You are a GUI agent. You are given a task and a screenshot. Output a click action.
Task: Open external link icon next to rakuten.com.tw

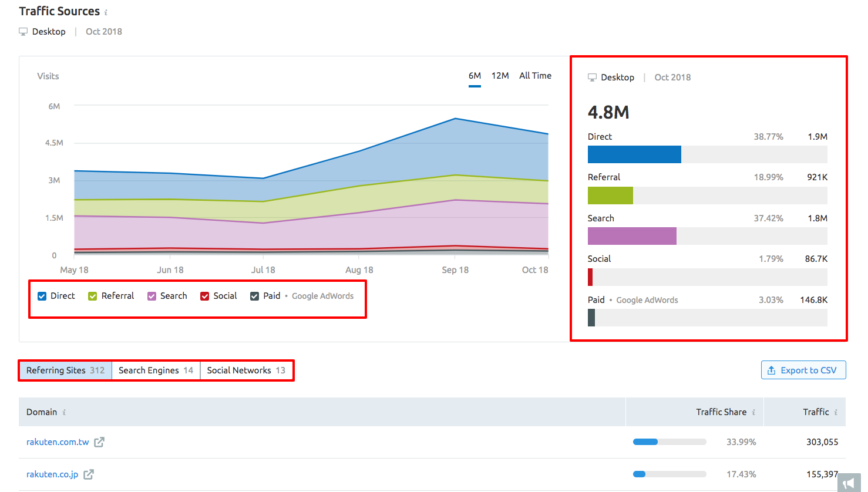pyautogui.click(x=99, y=442)
